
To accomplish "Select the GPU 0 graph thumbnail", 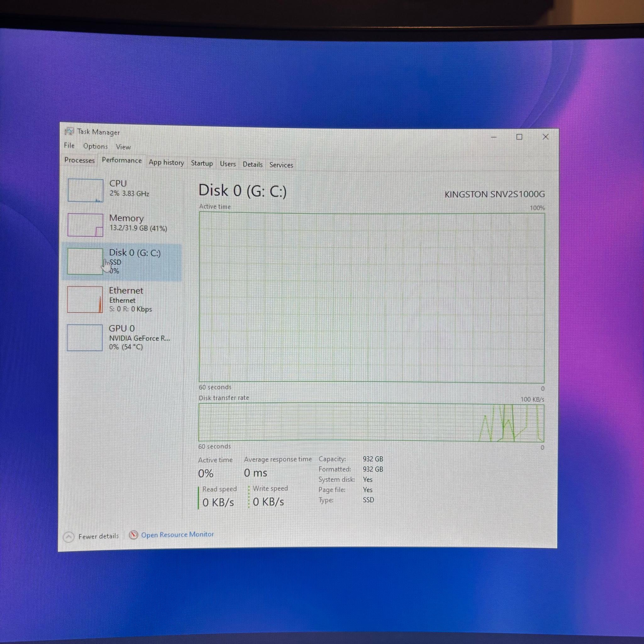I will pyautogui.click(x=85, y=337).
